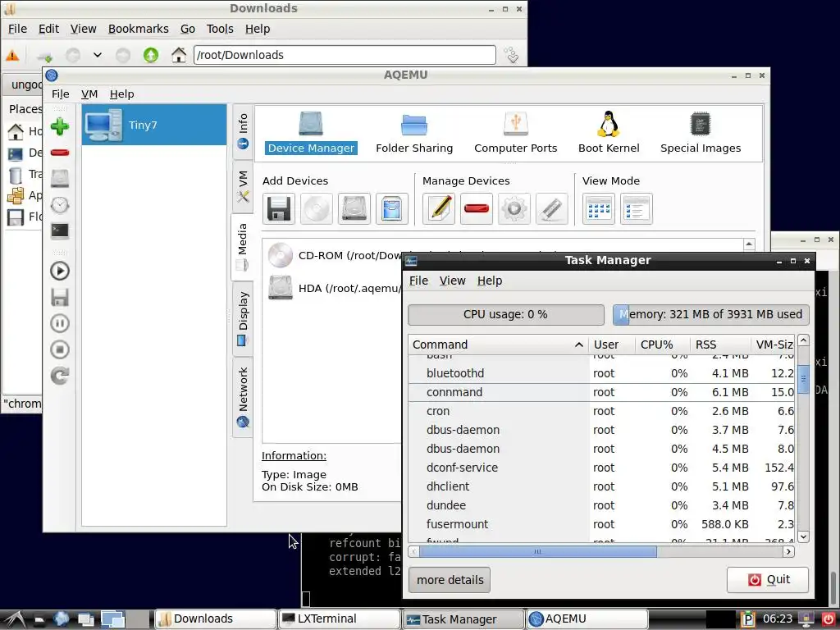Open Boot Kernel section
The image size is (840, 630).
pos(609,133)
